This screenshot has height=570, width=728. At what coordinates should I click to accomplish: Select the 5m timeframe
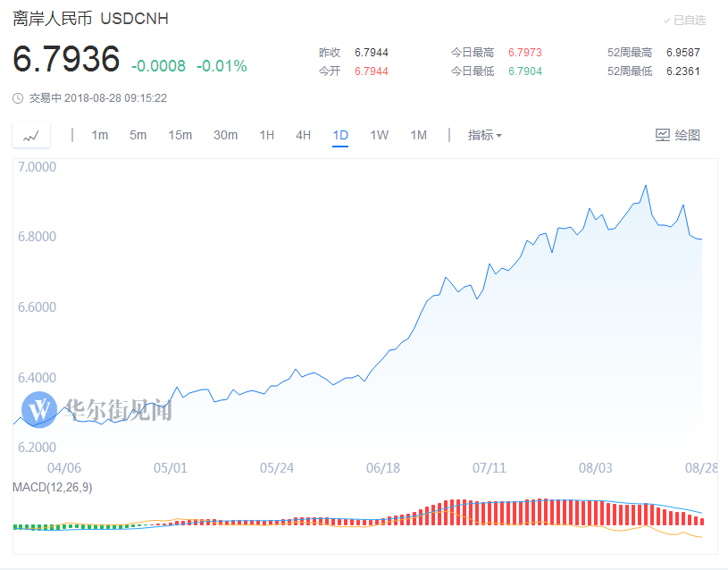pyautogui.click(x=138, y=135)
